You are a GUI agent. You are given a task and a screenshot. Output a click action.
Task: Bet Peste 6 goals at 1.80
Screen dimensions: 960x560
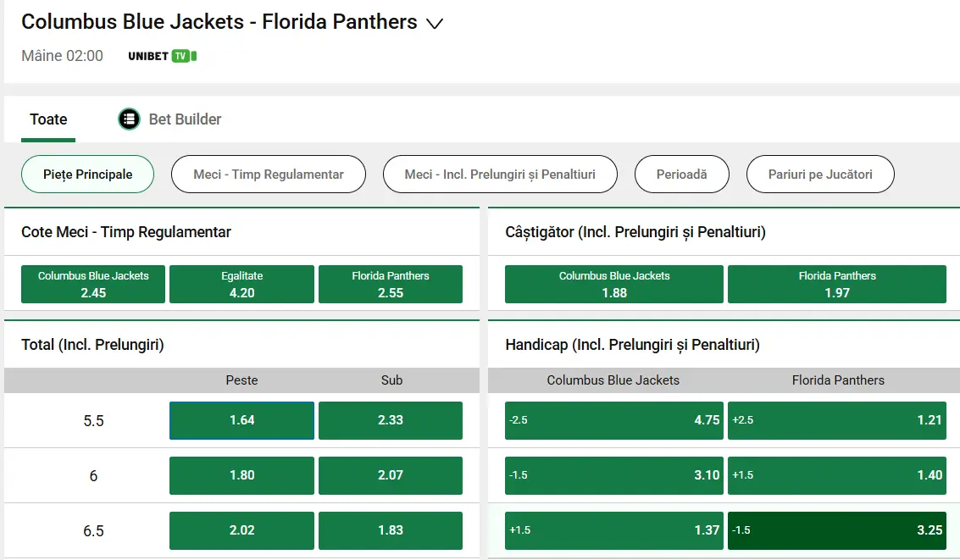tap(241, 475)
